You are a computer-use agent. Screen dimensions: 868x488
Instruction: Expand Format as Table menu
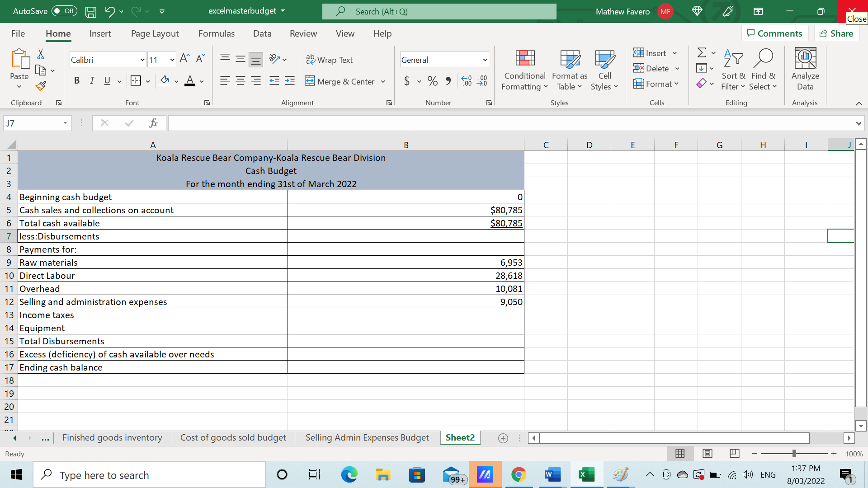(x=570, y=69)
